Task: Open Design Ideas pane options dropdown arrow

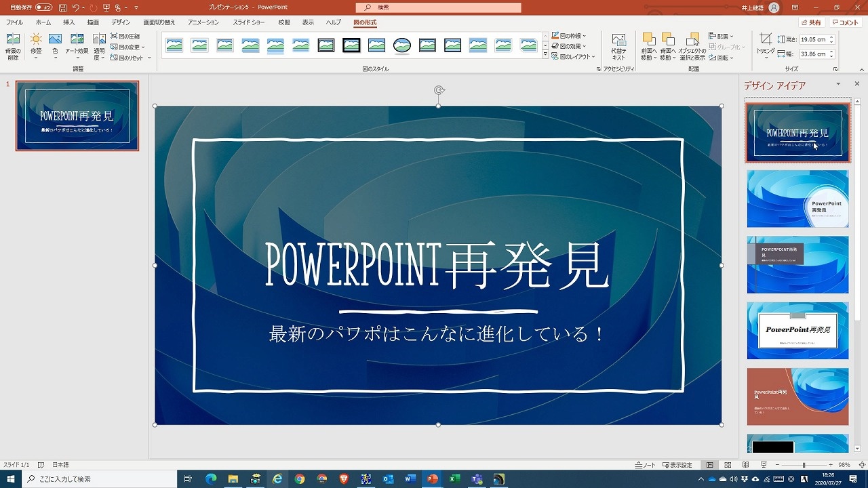Action: (838, 84)
